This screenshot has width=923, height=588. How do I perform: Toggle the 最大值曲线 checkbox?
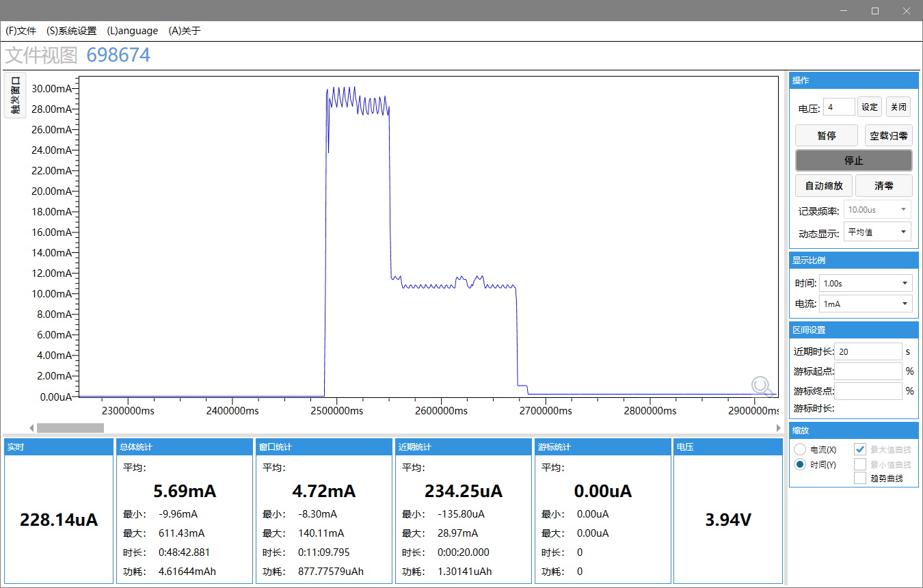(x=860, y=449)
